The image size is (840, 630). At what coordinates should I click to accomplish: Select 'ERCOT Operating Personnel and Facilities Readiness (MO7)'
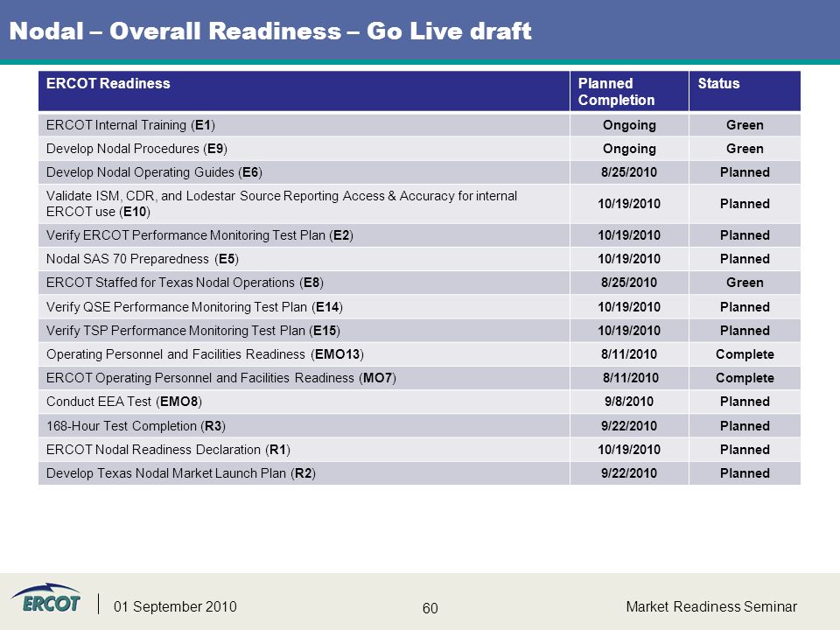[x=221, y=378]
